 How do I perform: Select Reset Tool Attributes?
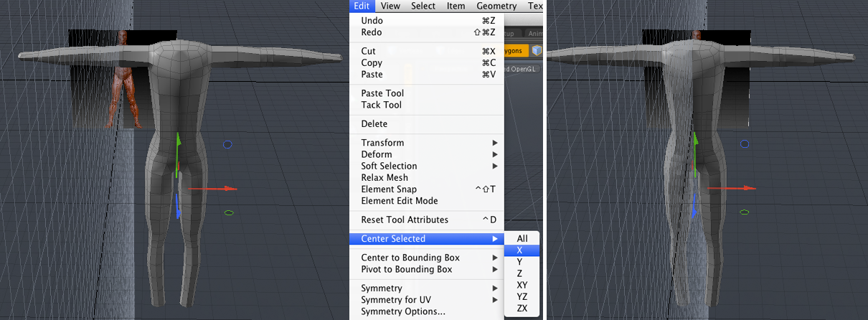405,220
